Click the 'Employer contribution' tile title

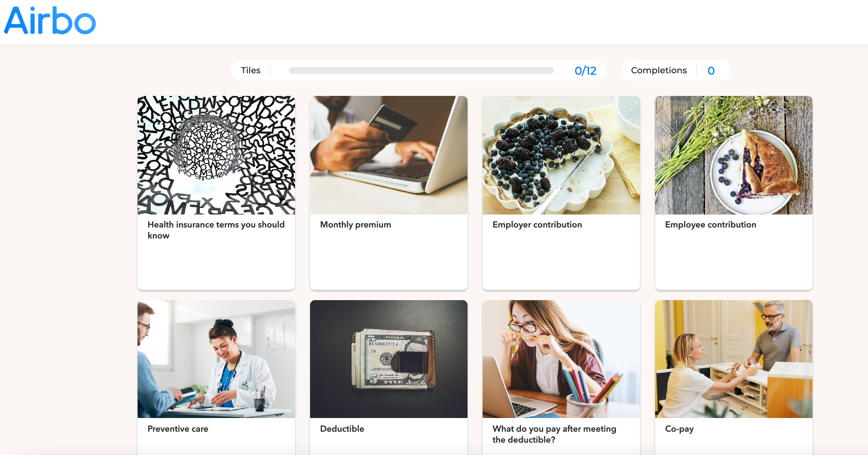[537, 225]
